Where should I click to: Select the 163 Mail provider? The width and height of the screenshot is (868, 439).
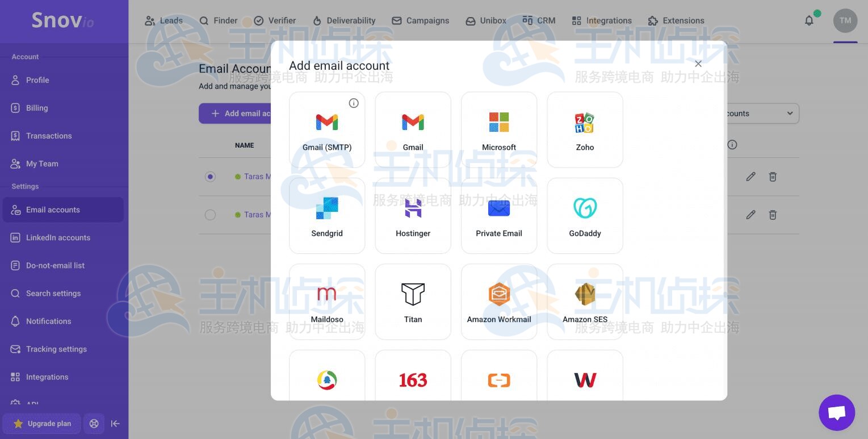pyautogui.click(x=413, y=379)
